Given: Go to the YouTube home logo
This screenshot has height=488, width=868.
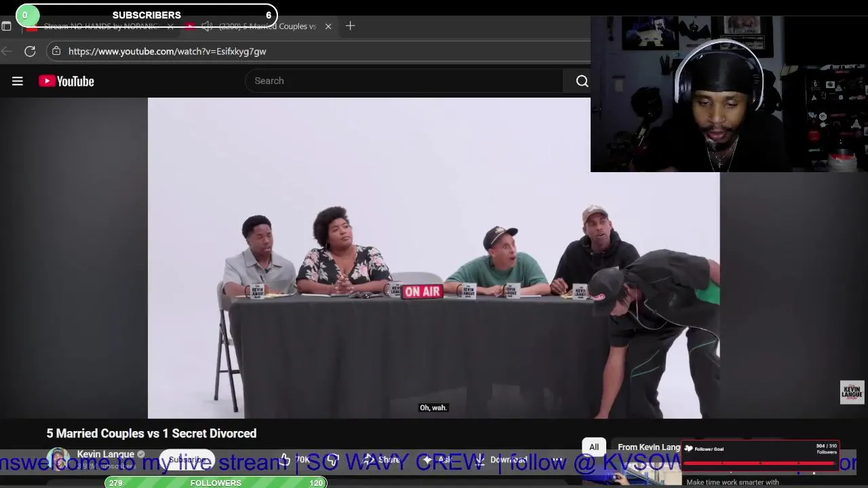Looking at the screenshot, I should coord(66,81).
